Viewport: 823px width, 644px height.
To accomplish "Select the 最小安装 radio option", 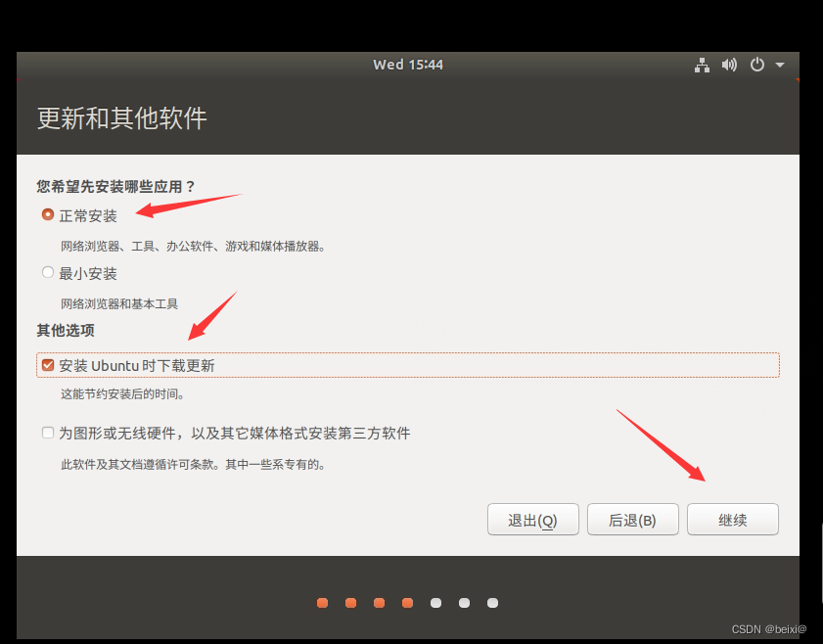I will [48, 272].
